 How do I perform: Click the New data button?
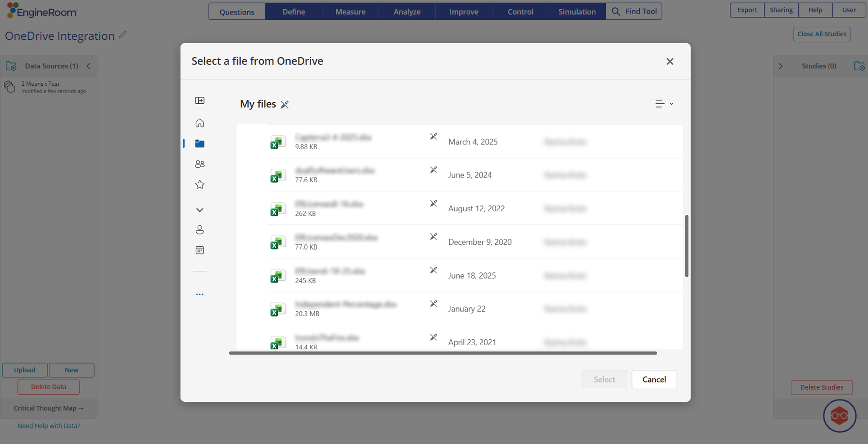pos(72,370)
